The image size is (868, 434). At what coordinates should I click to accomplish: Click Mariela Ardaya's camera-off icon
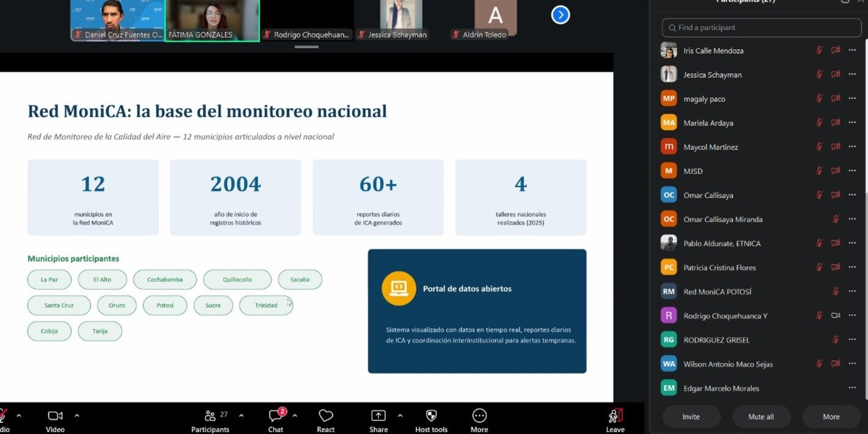click(836, 123)
